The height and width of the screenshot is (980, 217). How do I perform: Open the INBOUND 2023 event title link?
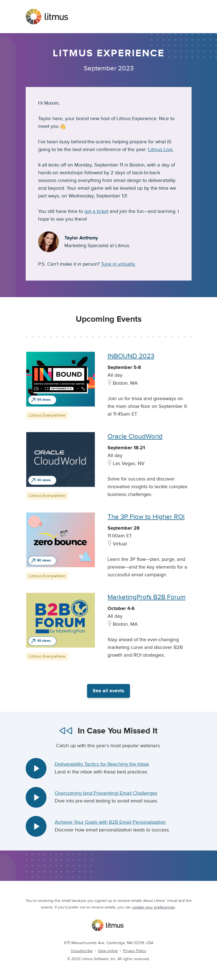[130, 356]
